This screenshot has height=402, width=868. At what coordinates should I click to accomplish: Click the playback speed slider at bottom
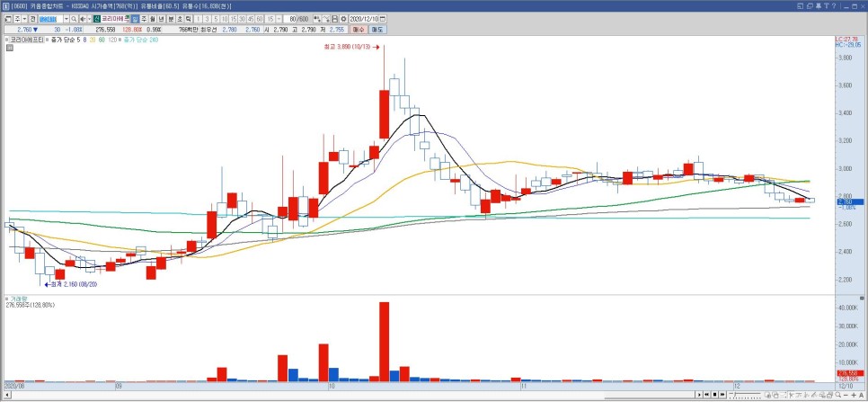click(745, 394)
